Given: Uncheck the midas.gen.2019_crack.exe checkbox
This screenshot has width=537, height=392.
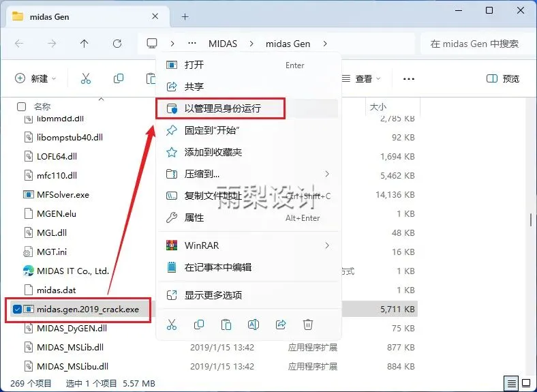Looking at the screenshot, I should point(17,309).
